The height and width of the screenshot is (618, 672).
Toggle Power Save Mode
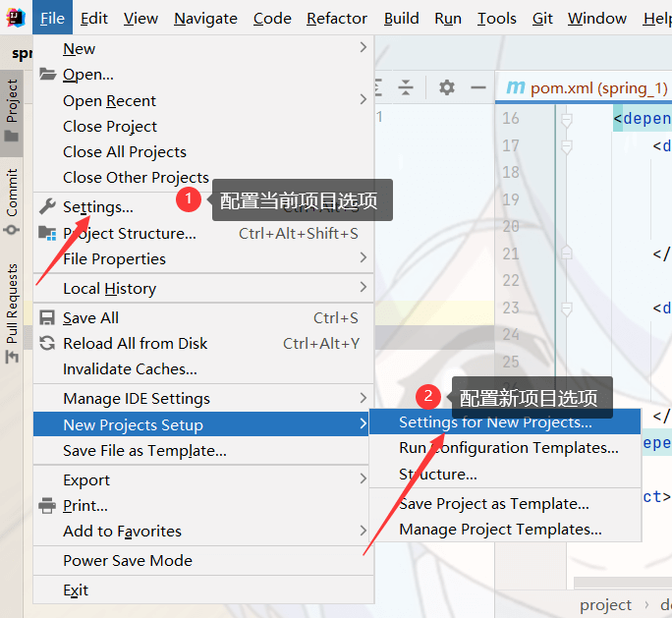pos(203,560)
